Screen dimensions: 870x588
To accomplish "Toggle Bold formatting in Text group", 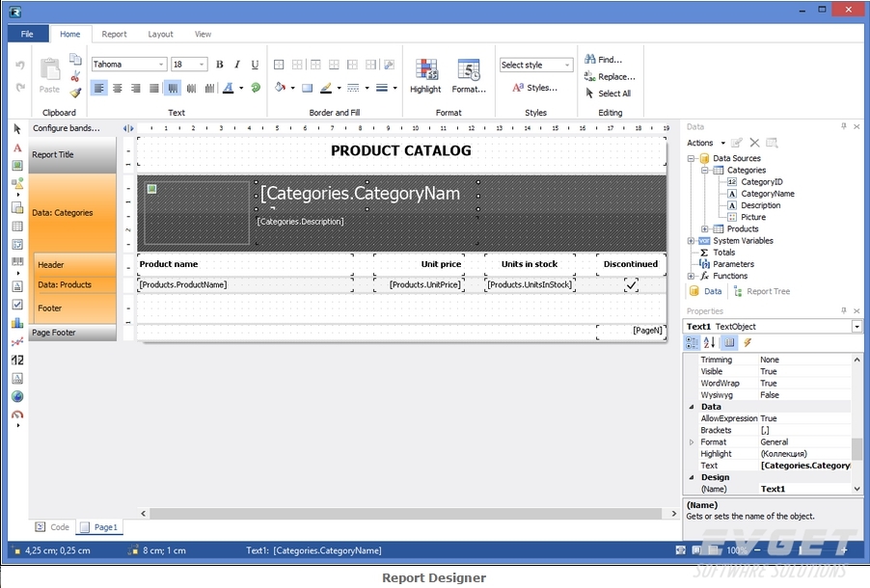I will click(220, 65).
